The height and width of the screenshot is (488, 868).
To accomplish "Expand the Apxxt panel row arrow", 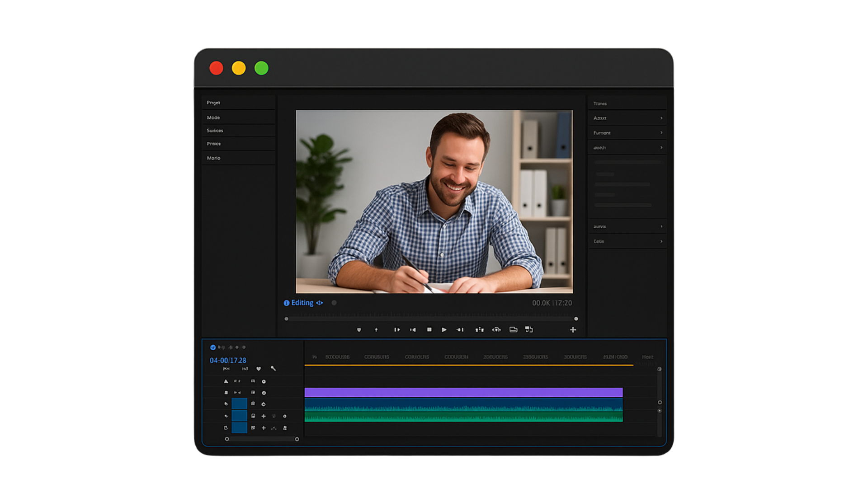I will coord(661,118).
